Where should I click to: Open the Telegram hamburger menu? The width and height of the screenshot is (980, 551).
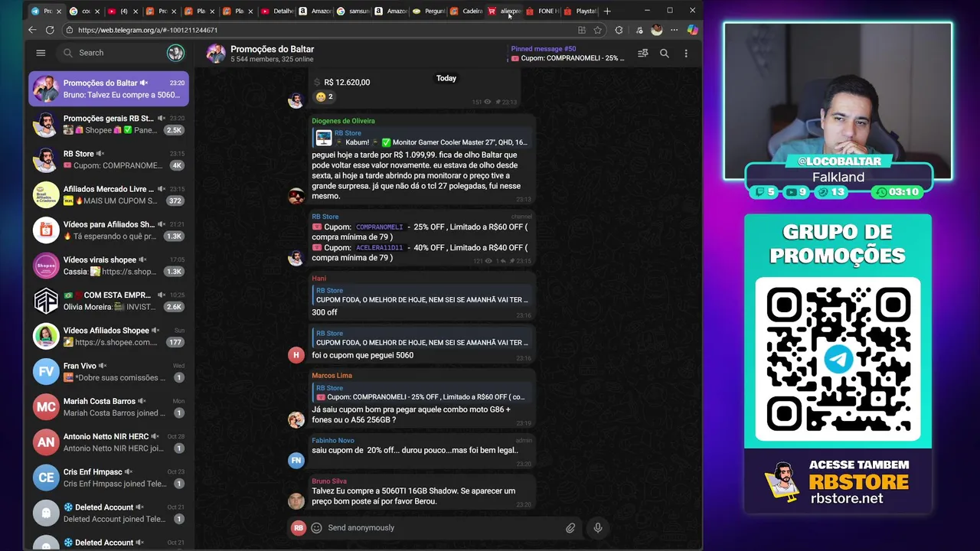pos(41,53)
